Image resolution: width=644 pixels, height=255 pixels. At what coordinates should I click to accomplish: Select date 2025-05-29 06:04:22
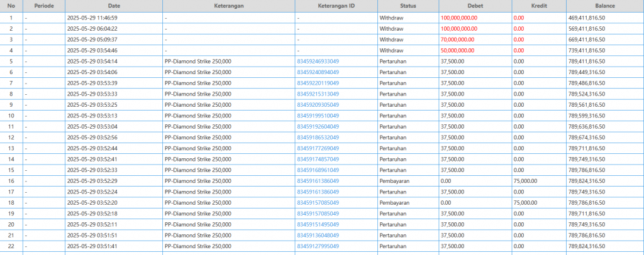tap(92, 29)
